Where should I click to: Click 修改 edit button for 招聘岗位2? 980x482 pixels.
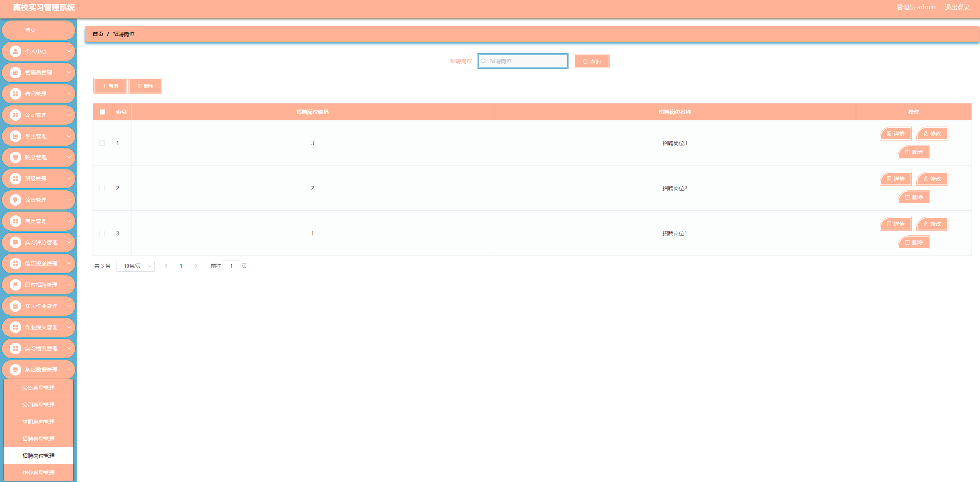point(932,179)
